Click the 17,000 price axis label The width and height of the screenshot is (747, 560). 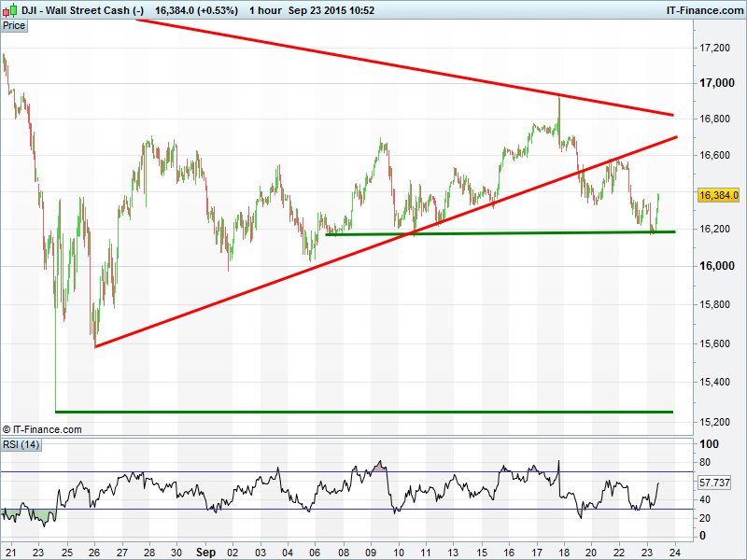(716, 83)
